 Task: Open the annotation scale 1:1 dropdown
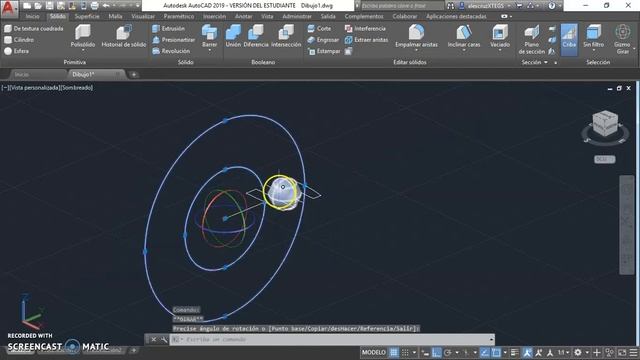564,352
